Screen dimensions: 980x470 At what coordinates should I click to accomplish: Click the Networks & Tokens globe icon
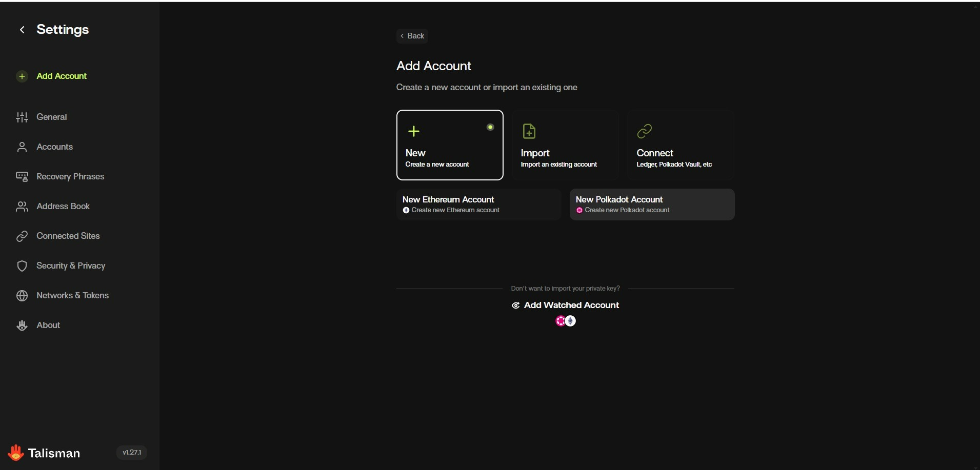22,296
